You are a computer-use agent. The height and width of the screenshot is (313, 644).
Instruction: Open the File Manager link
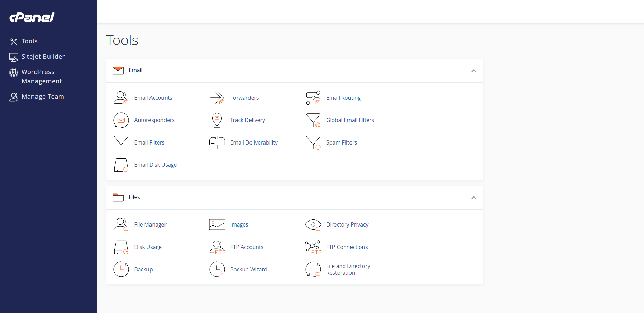[x=150, y=224]
